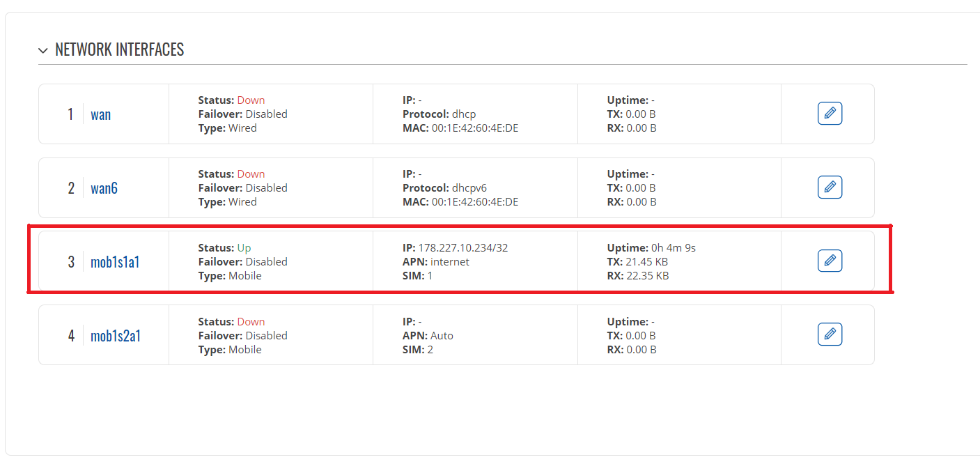
Task: Edit the wan interface with the pencil icon
Action: pyautogui.click(x=830, y=114)
